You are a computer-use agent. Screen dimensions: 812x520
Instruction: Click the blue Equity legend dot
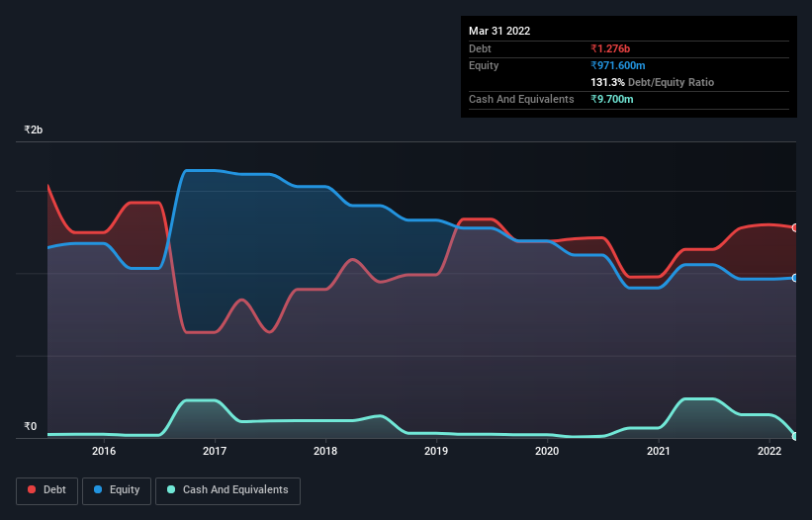click(x=98, y=489)
